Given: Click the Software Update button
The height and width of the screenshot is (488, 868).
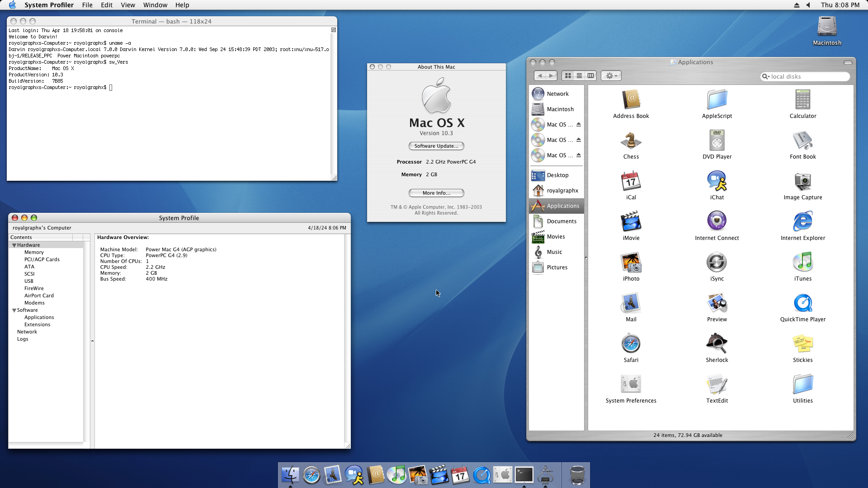Looking at the screenshot, I should (x=436, y=146).
